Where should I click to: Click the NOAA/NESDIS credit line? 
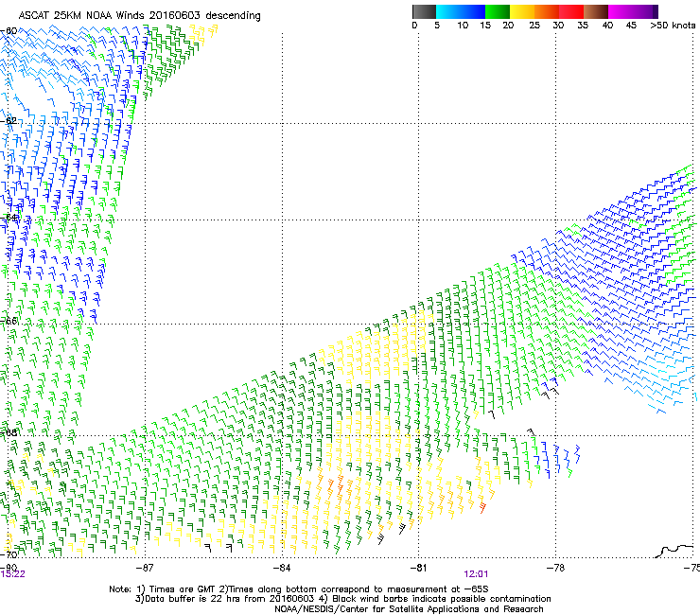tap(409, 609)
